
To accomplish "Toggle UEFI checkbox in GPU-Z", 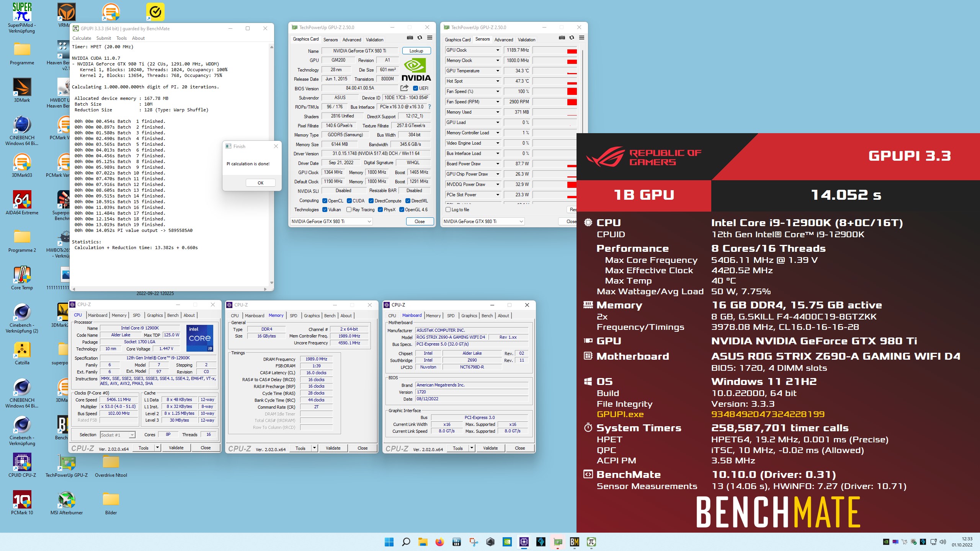I will [x=415, y=88].
